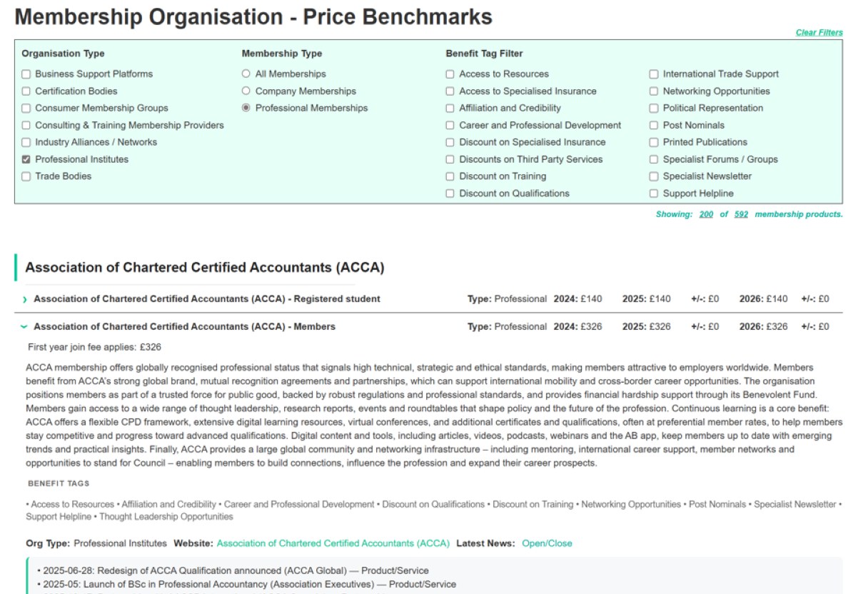Viewport: 868px width, 594px height.
Task: Enable the Discount on Training filter
Action: click(450, 177)
